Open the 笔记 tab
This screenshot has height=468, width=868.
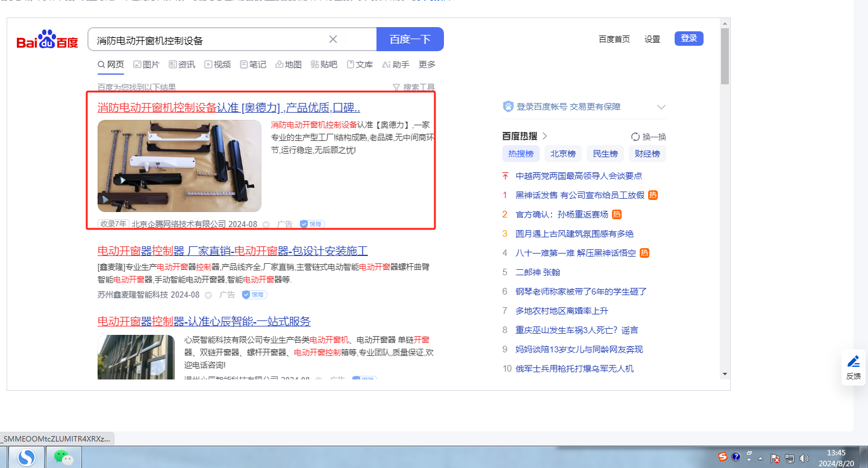pyautogui.click(x=253, y=64)
